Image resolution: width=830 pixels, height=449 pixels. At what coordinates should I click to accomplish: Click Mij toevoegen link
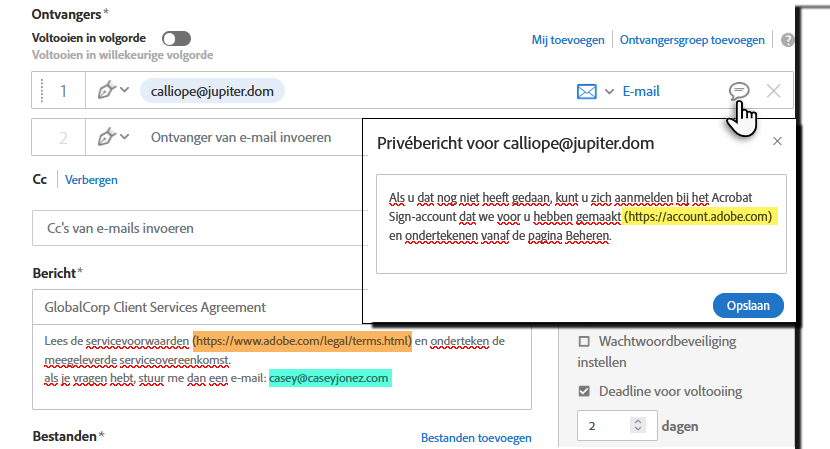coord(568,40)
